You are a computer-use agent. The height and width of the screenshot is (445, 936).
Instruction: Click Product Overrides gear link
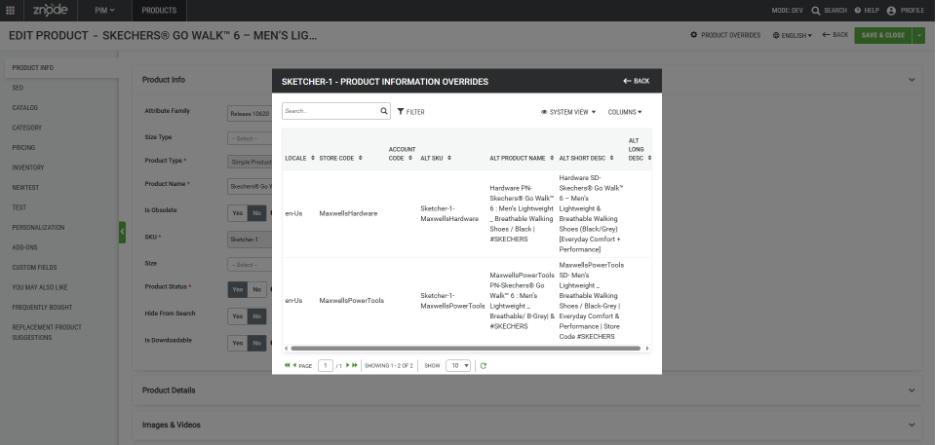point(725,35)
